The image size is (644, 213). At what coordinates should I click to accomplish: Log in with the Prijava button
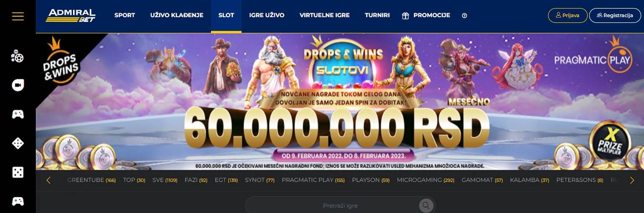coord(568,16)
